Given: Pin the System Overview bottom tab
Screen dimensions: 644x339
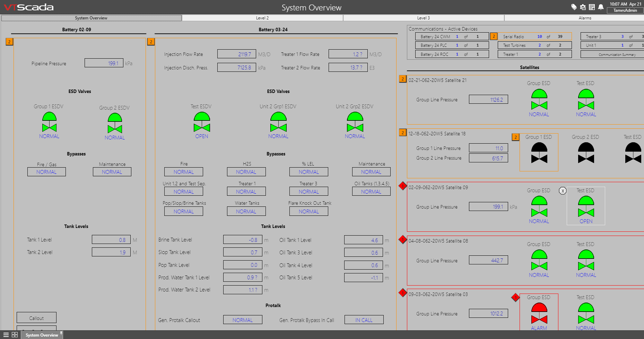Looking at the screenshot, I should click(61, 333).
